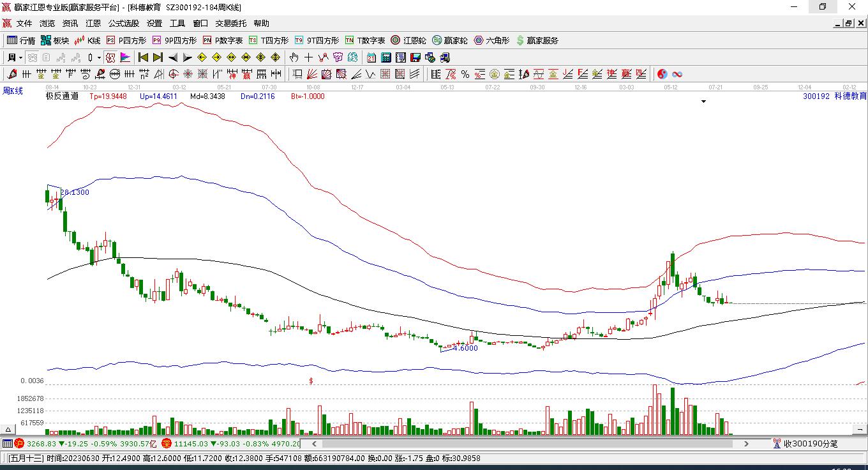Switch to K线 candlestick chart
Screen dimensions: 868x470
coord(87,40)
